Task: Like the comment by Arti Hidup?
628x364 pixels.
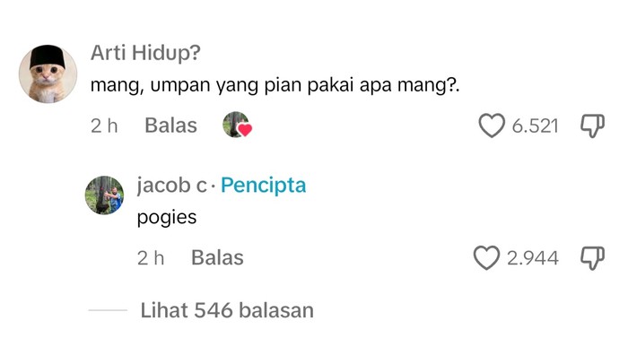Action: [x=492, y=126]
